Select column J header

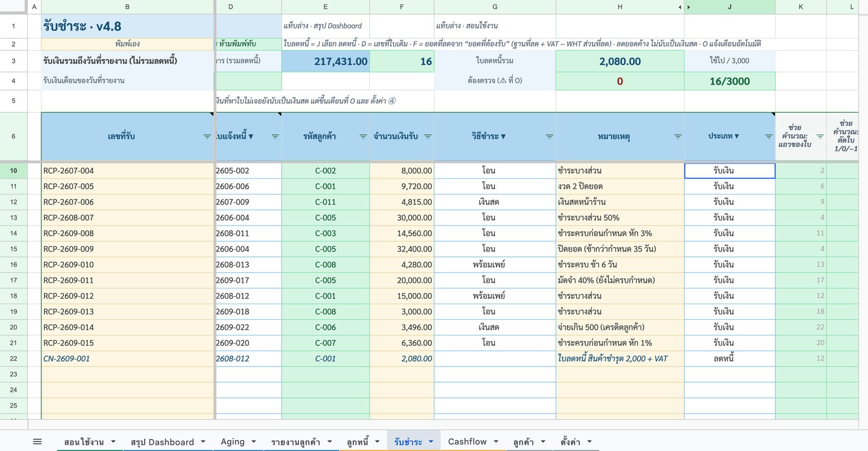pos(730,7)
